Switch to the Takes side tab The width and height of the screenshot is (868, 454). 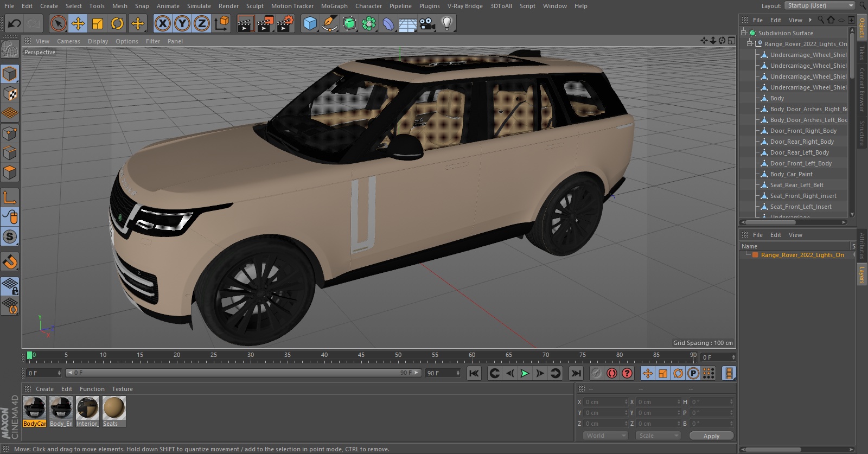point(861,53)
